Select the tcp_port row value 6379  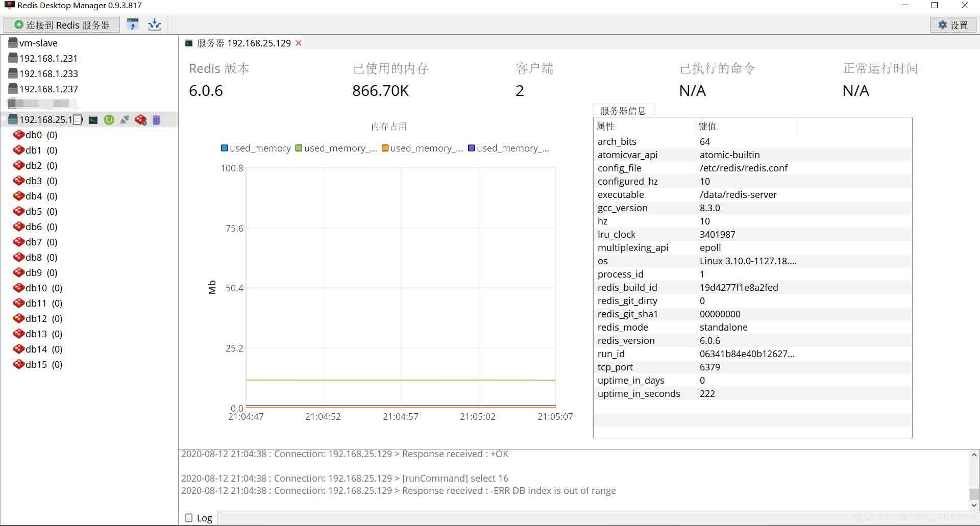tap(709, 367)
